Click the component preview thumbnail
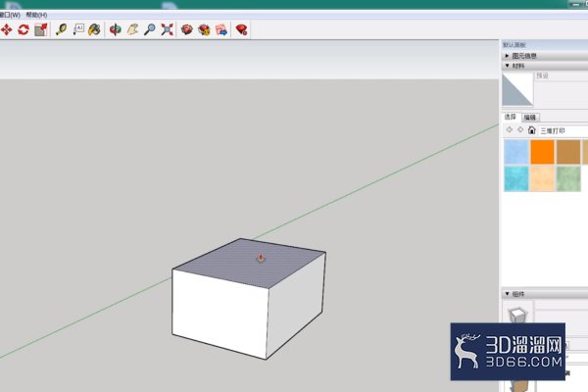This screenshot has height=392, width=588. [x=517, y=315]
